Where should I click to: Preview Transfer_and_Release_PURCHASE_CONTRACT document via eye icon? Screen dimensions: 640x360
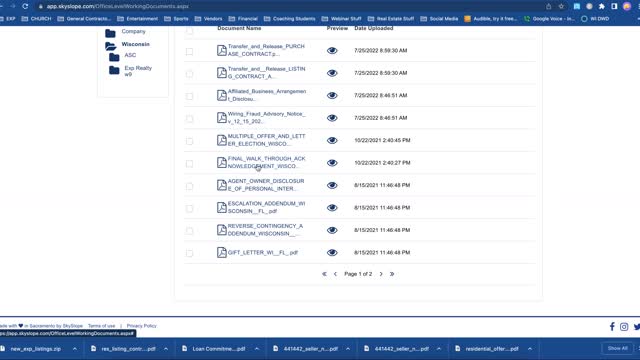click(x=332, y=51)
